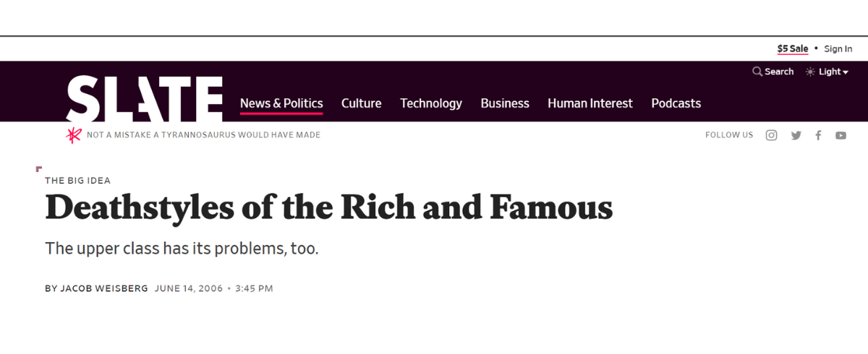Click the Facebook icon
868x354 pixels.
[x=818, y=135]
